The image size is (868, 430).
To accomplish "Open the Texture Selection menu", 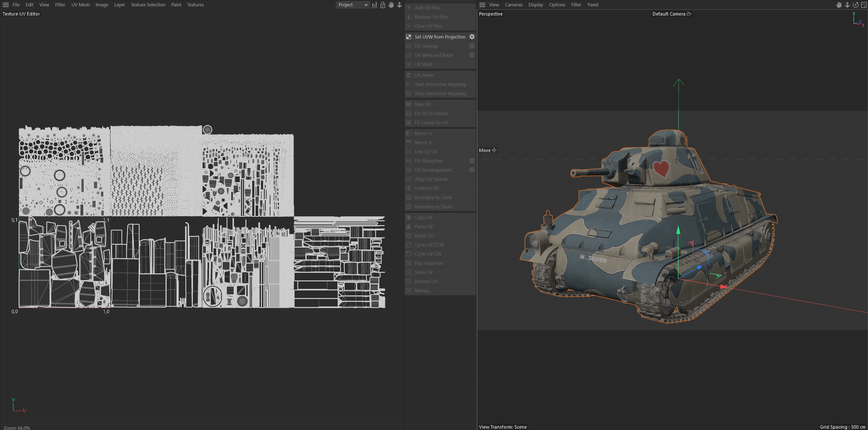I will [x=148, y=5].
